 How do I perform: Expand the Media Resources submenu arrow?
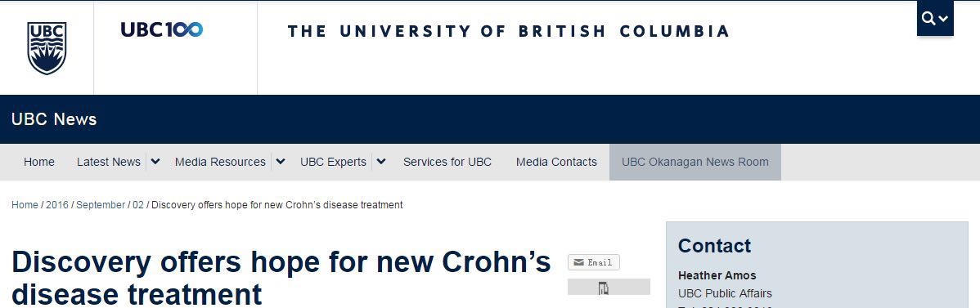coord(281,162)
